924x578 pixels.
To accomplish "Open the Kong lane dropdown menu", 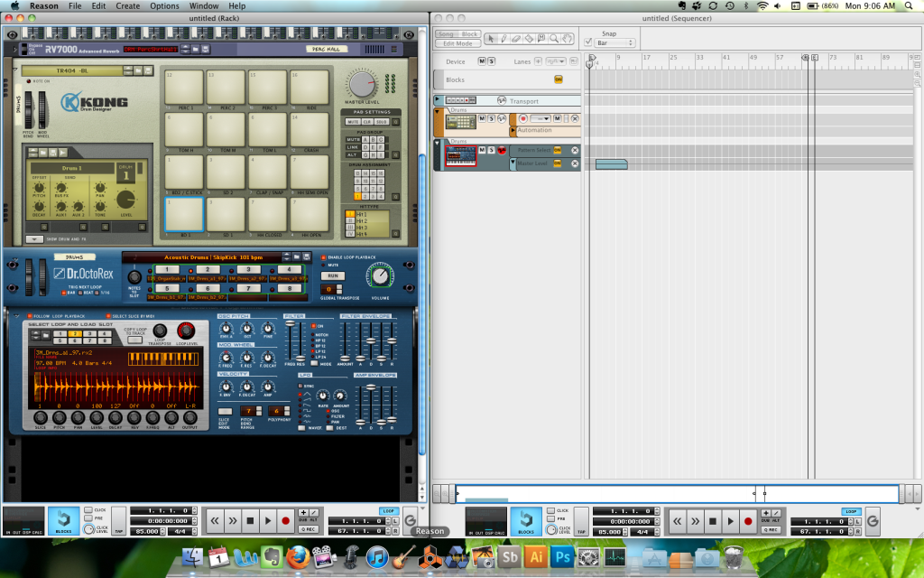I will click(541, 118).
